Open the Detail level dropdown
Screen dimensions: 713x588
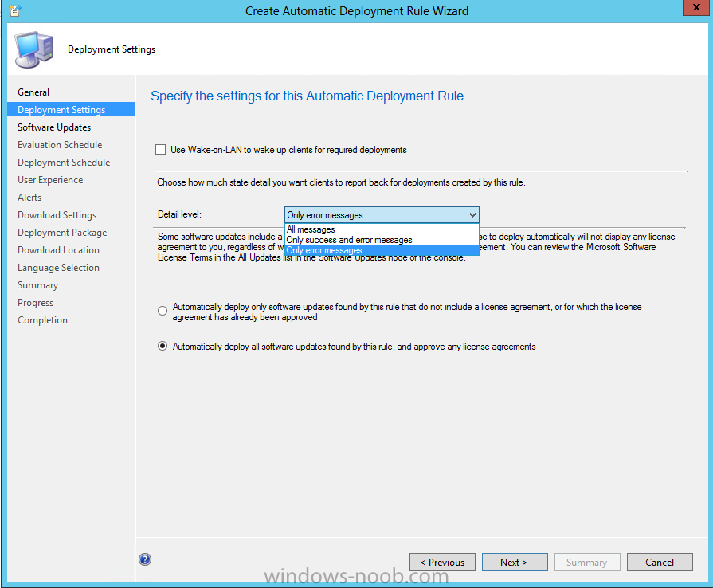click(x=382, y=215)
